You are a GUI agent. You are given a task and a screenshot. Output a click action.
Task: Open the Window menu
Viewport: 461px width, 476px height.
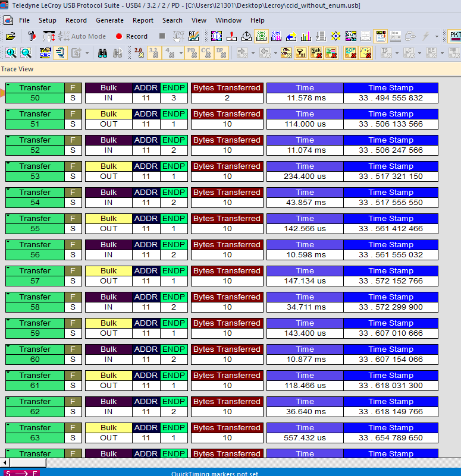pyautogui.click(x=228, y=20)
